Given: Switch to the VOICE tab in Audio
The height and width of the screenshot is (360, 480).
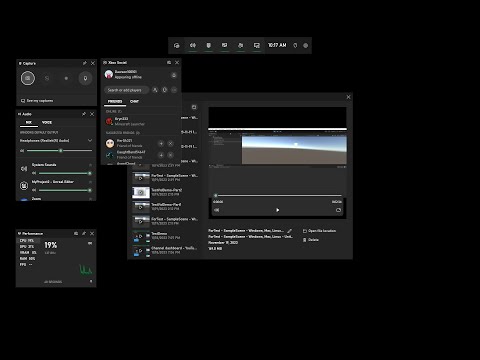Looking at the screenshot, I should point(47,123).
